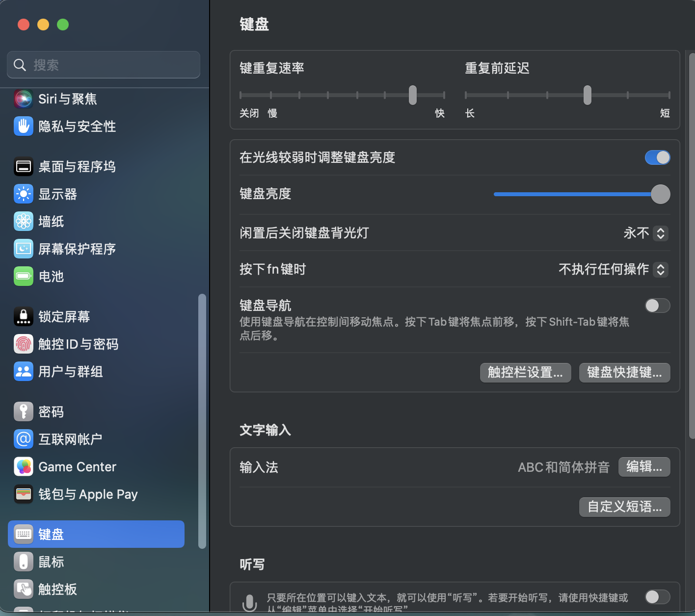The image size is (695, 616).
Task: Click the 听写 section heading
Action: pos(252,565)
